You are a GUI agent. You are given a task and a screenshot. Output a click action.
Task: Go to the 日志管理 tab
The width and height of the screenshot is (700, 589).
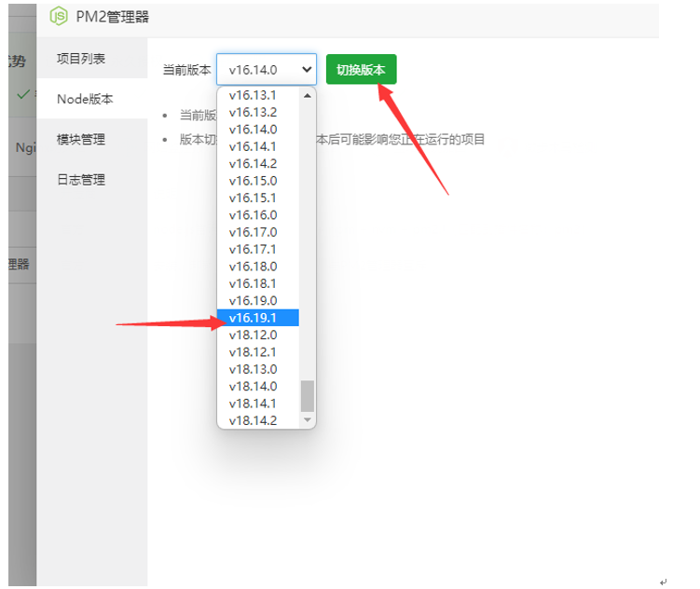click(x=92, y=179)
